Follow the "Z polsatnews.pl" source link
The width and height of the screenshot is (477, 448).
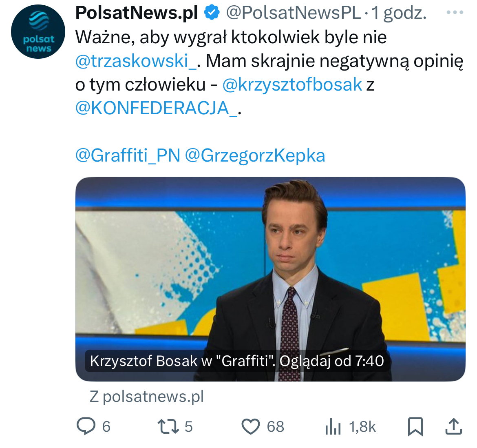[x=147, y=396]
